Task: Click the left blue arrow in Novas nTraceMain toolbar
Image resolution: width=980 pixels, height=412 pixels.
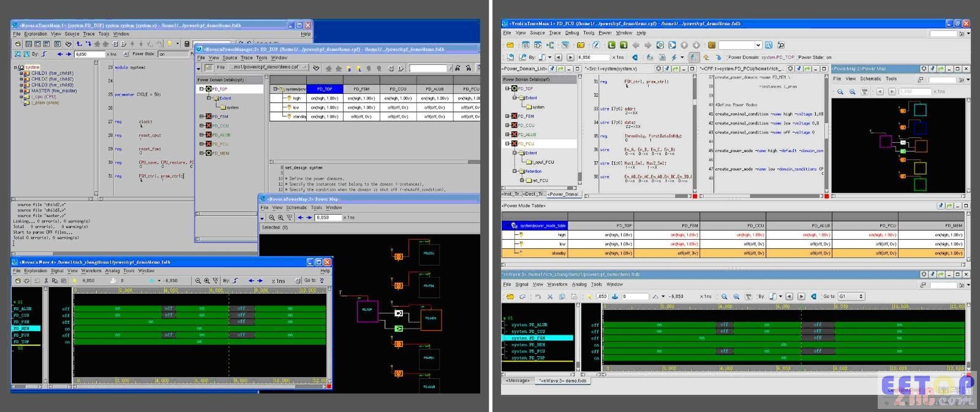Action: 59,55
